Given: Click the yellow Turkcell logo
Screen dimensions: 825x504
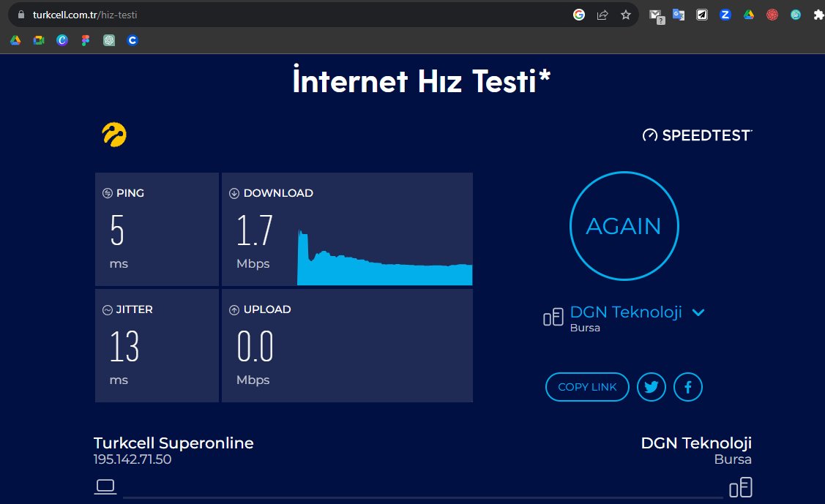Looking at the screenshot, I should (114, 135).
